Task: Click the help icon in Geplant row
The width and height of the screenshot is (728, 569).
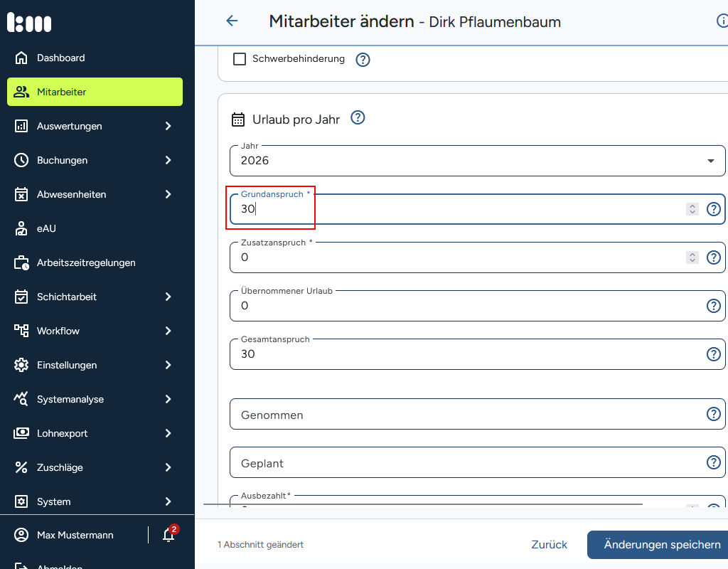Action: pyautogui.click(x=714, y=462)
